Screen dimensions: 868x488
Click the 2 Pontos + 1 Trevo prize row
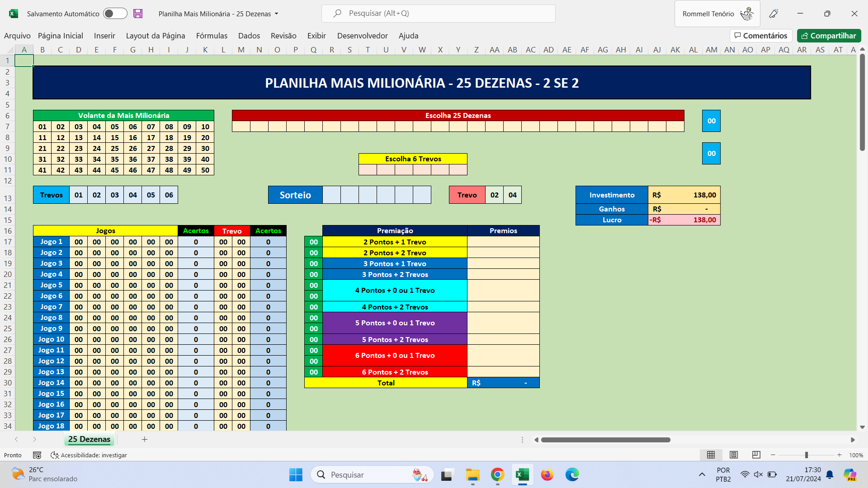395,242
